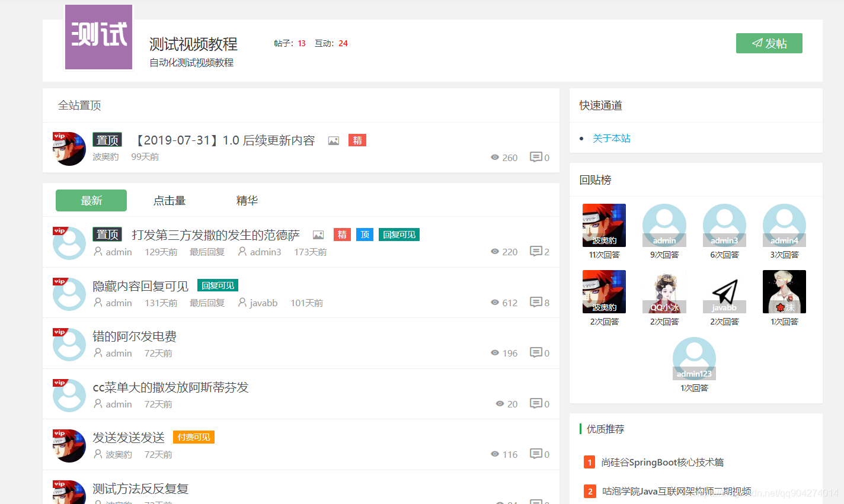Click the view-count eye icon showing 116
Viewport: 844px width, 504px height.
(x=495, y=454)
